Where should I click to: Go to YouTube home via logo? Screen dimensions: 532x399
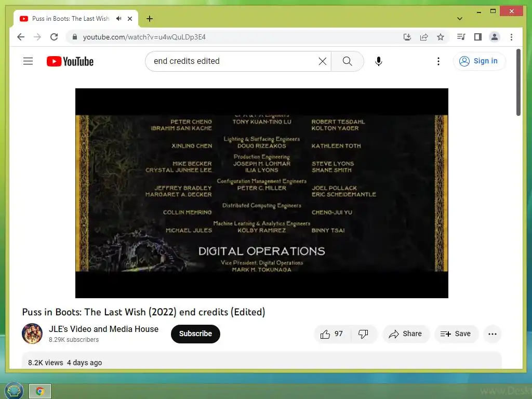pos(70,61)
